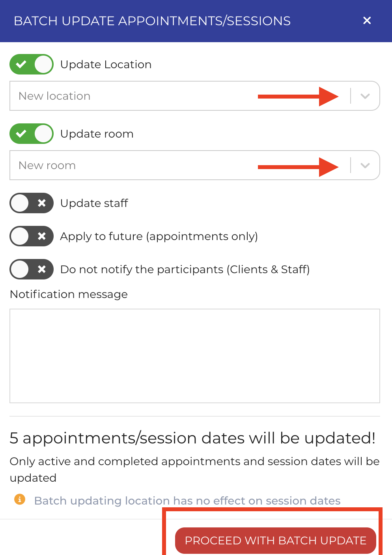Click Proceed With Batch Update
The height and width of the screenshot is (555, 392).
(275, 540)
